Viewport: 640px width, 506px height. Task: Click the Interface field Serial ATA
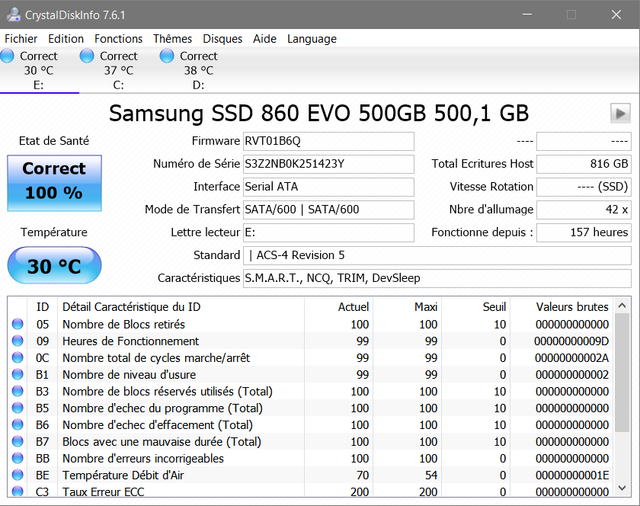click(x=329, y=187)
